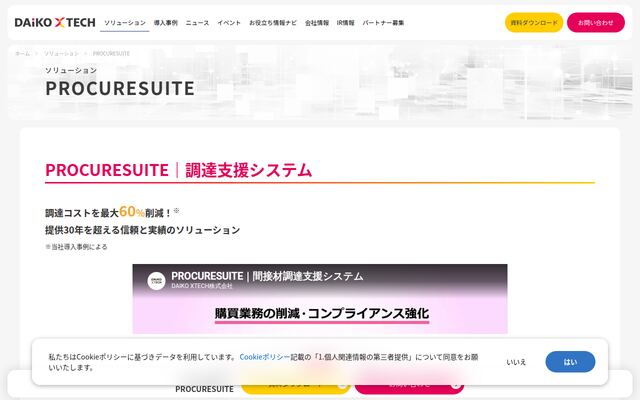Image resolution: width=640 pixels, height=400 pixels.
Task: Open the 導入事例 navigation item
Action: point(166,23)
